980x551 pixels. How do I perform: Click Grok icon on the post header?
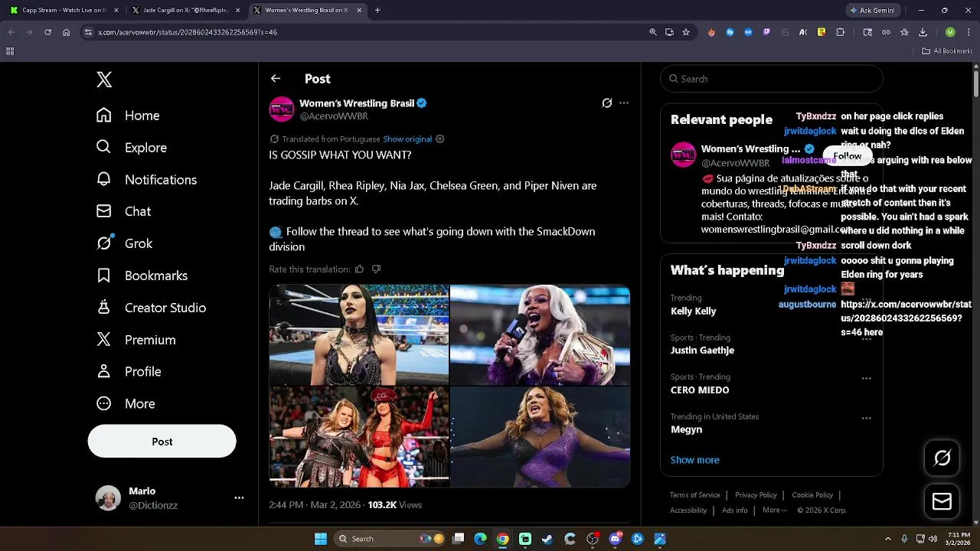[607, 103]
